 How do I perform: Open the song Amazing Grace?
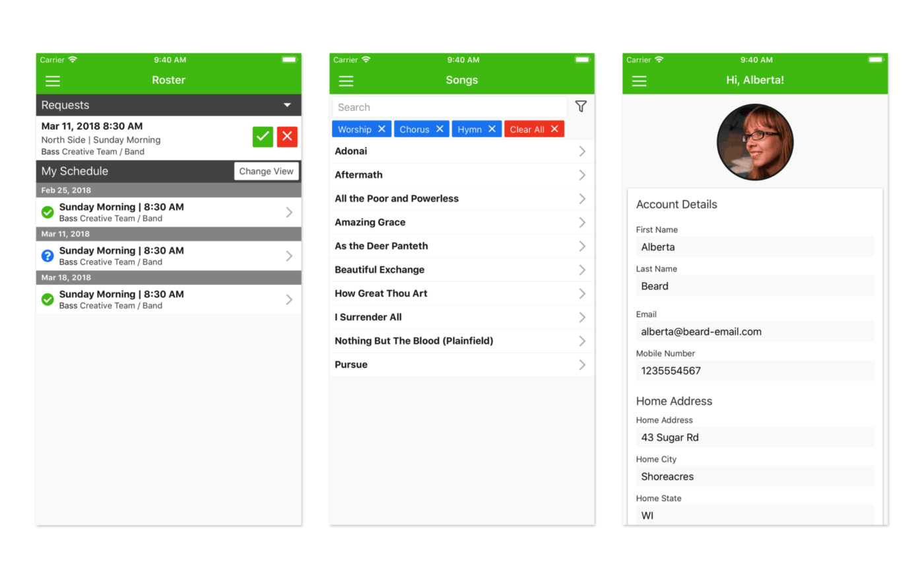click(x=462, y=223)
